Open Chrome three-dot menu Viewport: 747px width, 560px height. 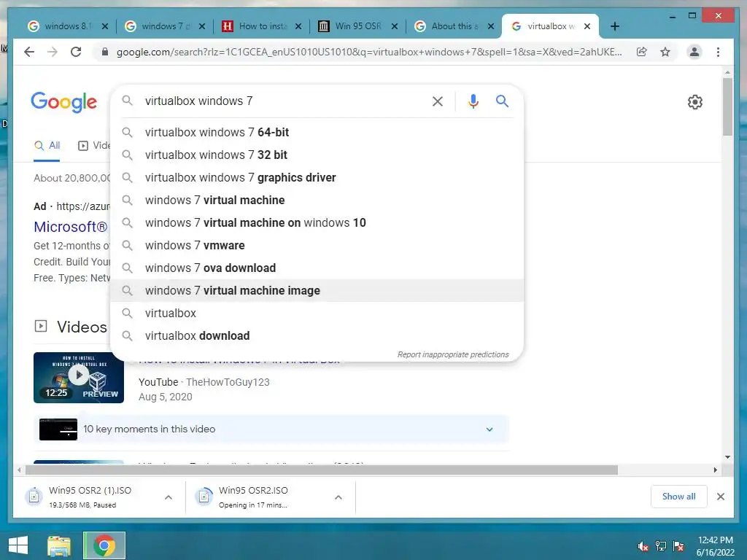pos(718,52)
